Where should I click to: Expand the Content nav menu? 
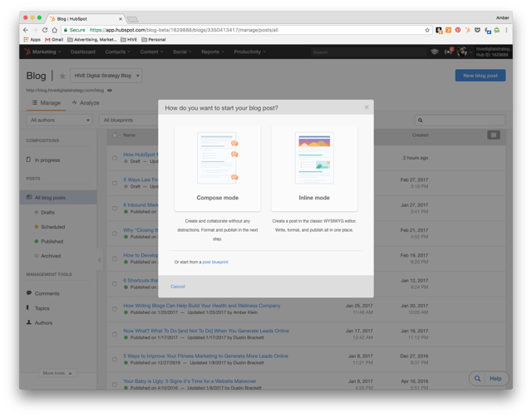(x=151, y=52)
